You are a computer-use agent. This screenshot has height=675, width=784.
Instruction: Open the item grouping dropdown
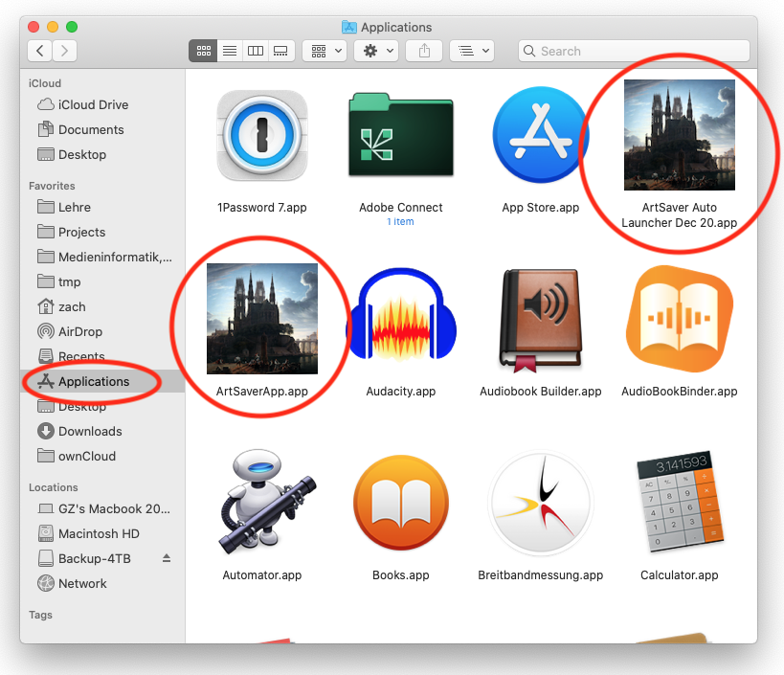tap(325, 51)
